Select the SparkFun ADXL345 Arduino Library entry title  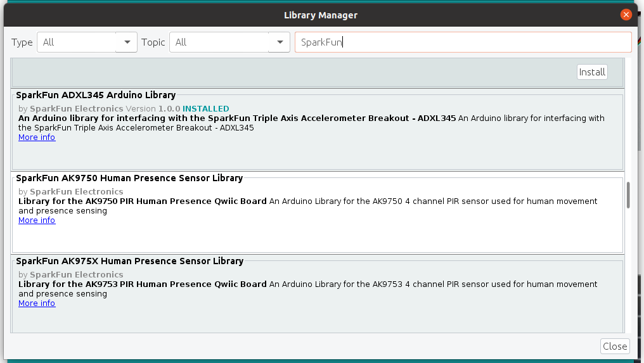tap(96, 95)
